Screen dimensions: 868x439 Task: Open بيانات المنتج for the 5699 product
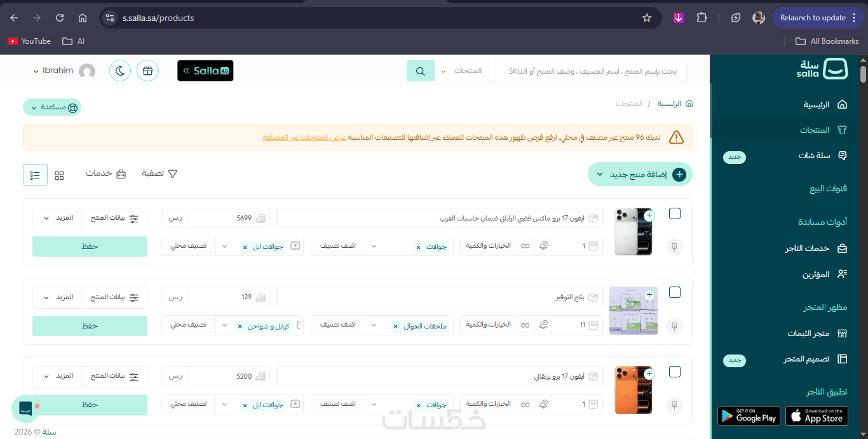coord(114,218)
